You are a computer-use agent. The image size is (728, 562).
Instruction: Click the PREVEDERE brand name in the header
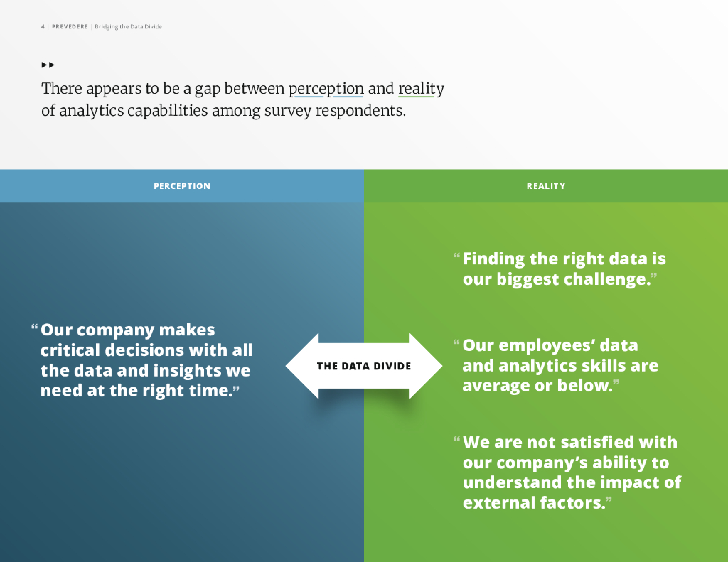[x=70, y=27]
